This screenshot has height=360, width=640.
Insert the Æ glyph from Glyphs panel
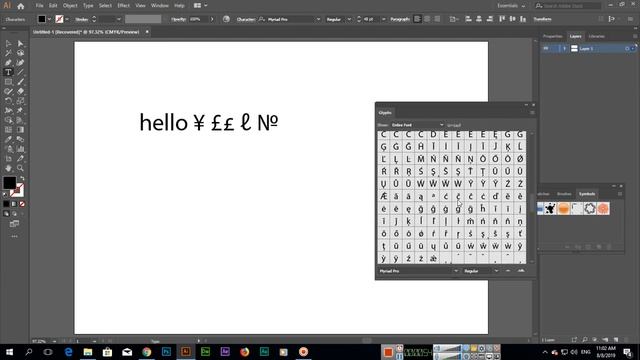(384, 196)
